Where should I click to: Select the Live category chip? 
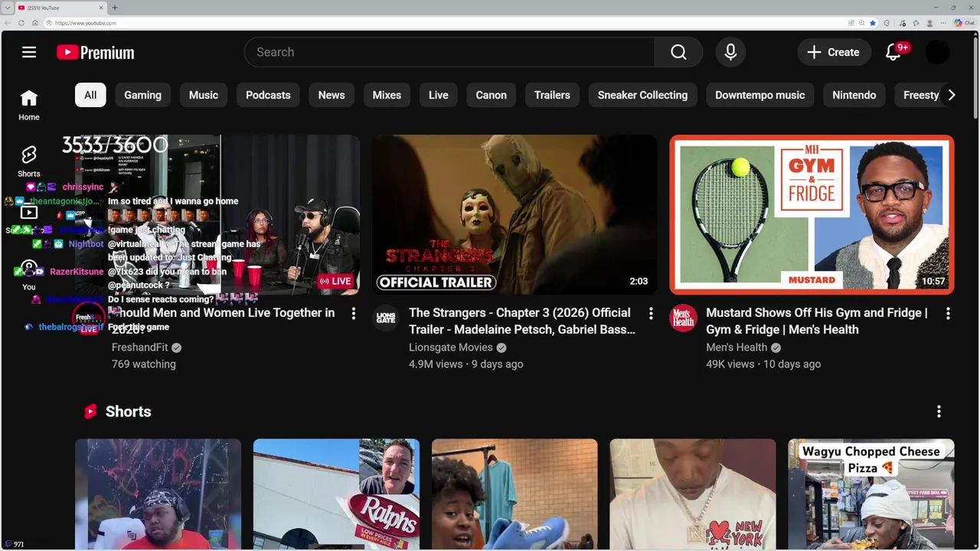click(439, 95)
